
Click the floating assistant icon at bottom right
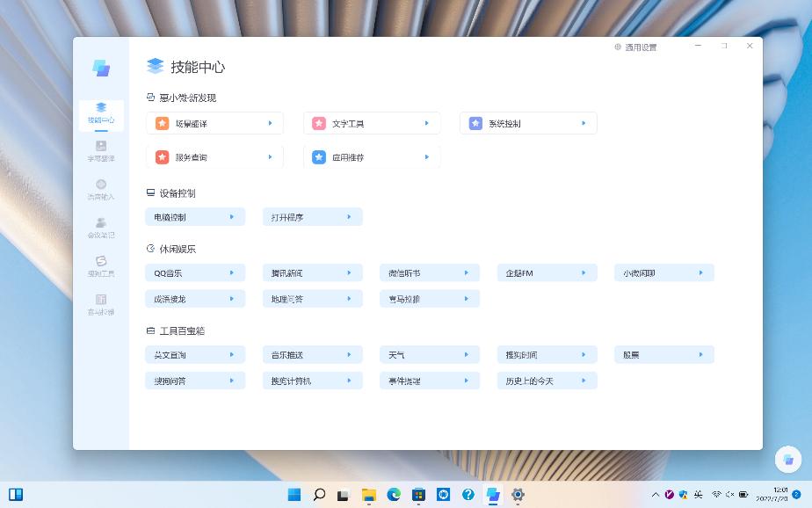coord(787,460)
